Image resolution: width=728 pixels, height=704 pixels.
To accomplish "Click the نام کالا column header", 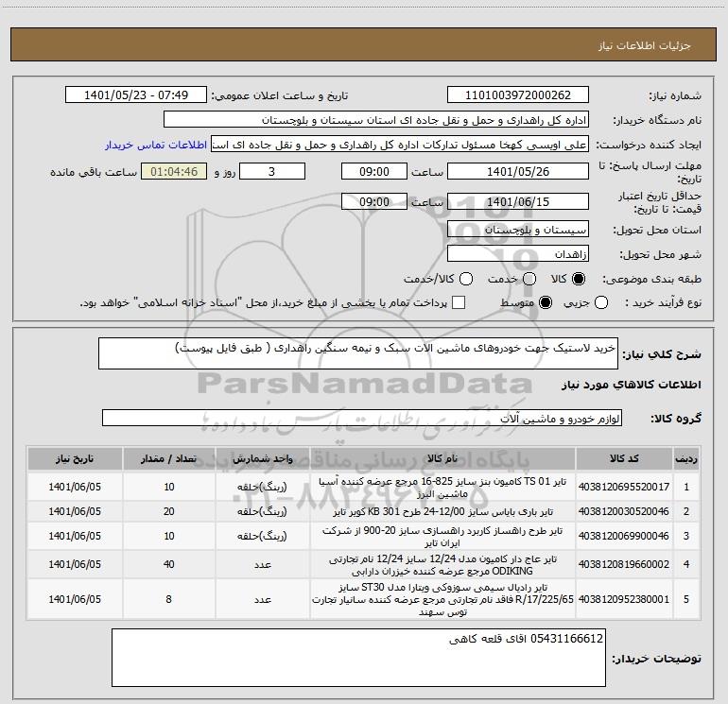I will pyautogui.click(x=442, y=459).
